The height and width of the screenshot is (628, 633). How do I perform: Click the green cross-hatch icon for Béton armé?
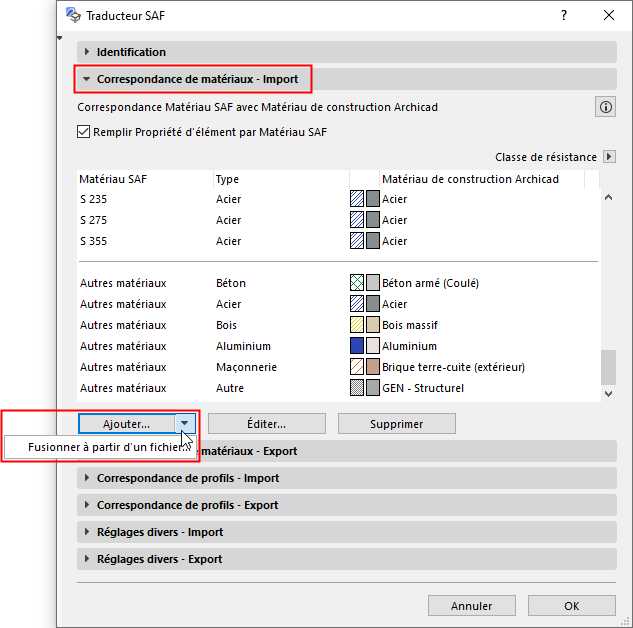(357, 283)
